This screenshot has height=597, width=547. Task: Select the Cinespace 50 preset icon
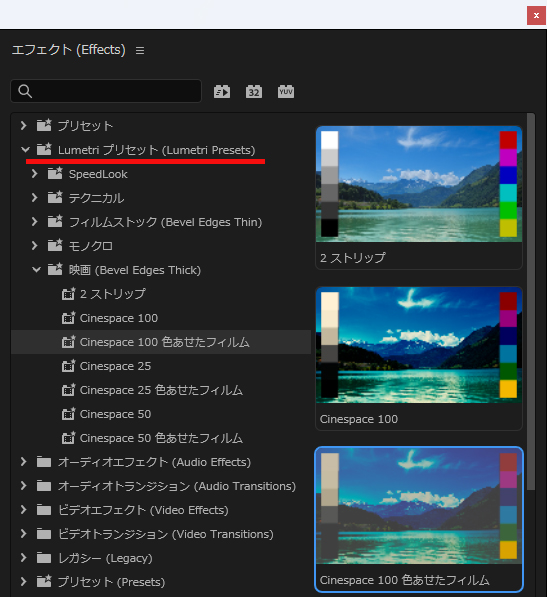pos(69,413)
